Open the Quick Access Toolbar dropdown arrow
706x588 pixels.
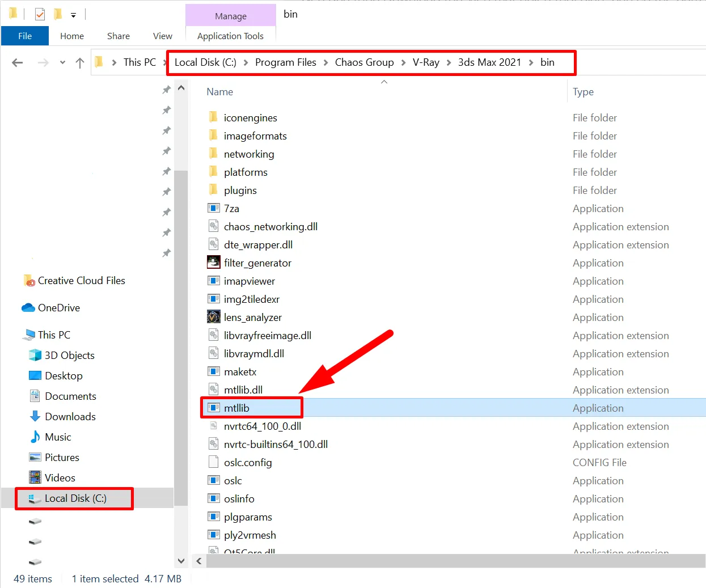73,15
